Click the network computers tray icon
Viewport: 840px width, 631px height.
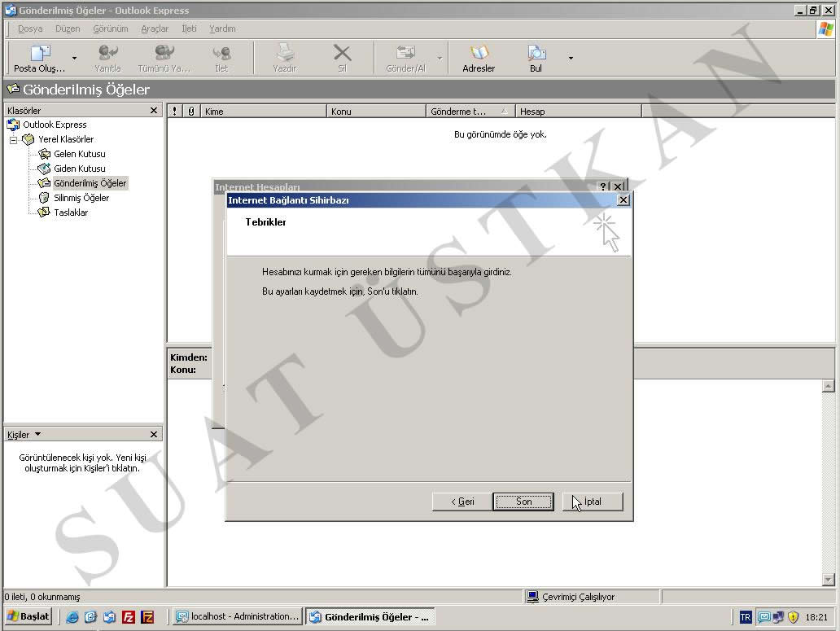[778, 617]
